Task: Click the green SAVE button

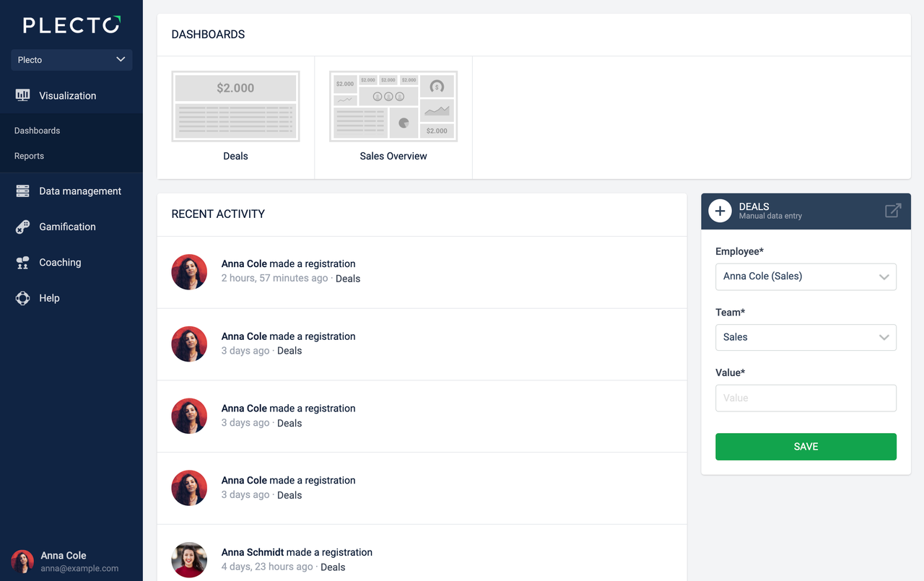Action: tap(806, 447)
